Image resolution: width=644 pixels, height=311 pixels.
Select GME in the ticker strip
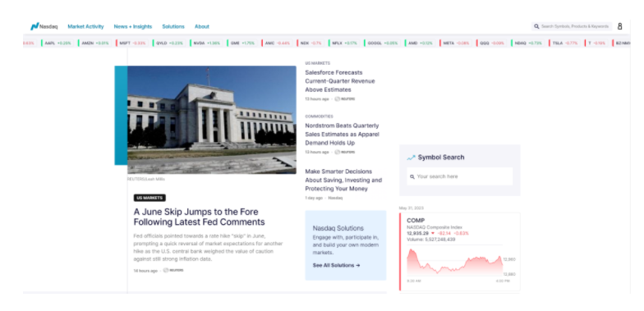(x=242, y=43)
